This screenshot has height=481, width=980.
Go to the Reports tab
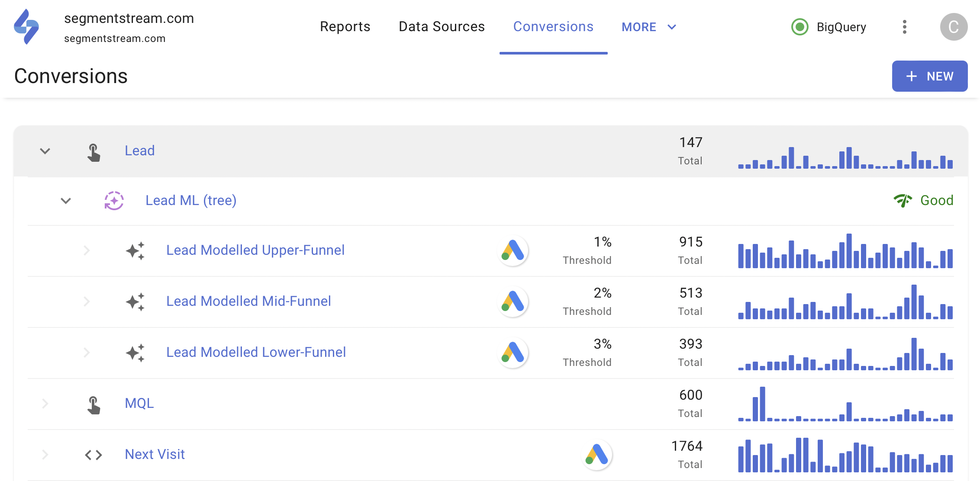point(345,27)
